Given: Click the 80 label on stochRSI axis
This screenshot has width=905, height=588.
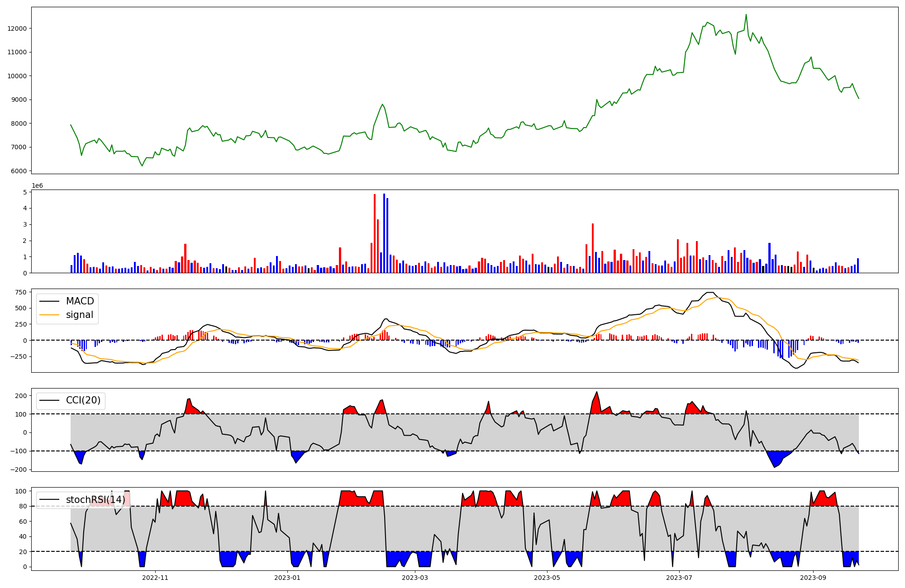Looking at the screenshot, I should [x=23, y=506].
